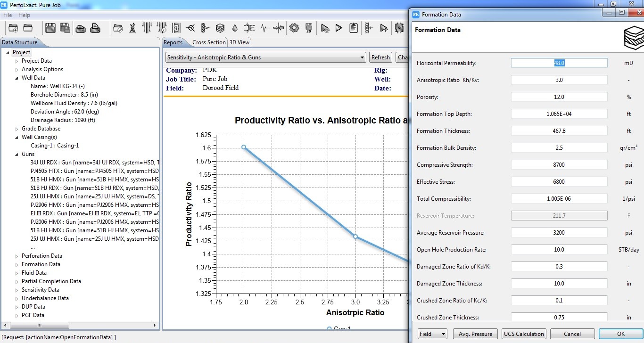Click the formation layers toolbar icon
The height and width of the screenshot is (343, 644).
(220, 28)
